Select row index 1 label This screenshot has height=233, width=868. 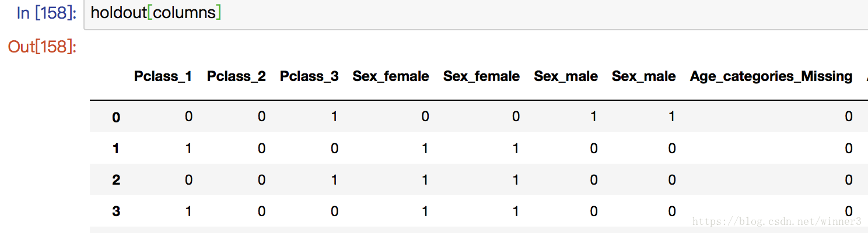[x=116, y=149]
